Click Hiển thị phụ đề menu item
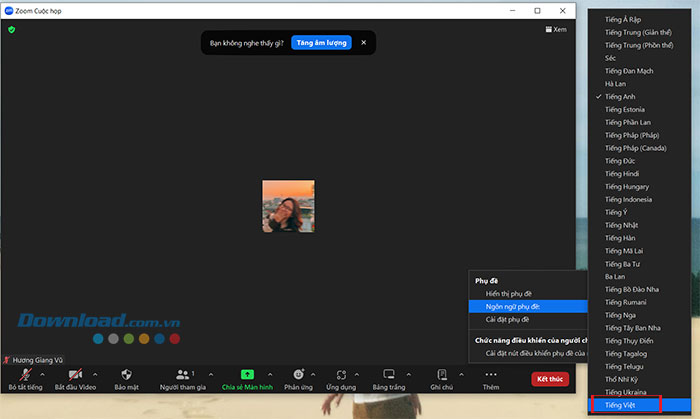The width and height of the screenshot is (700, 419). pos(508,294)
